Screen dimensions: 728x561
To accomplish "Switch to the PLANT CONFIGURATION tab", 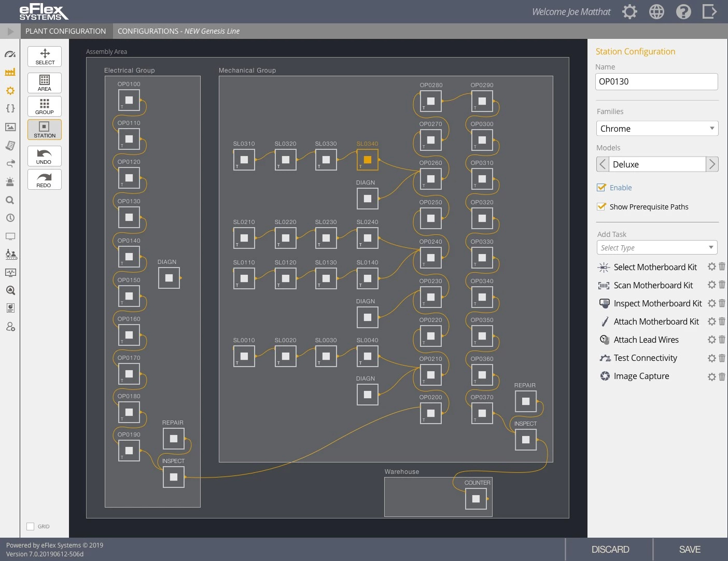I will tap(66, 31).
